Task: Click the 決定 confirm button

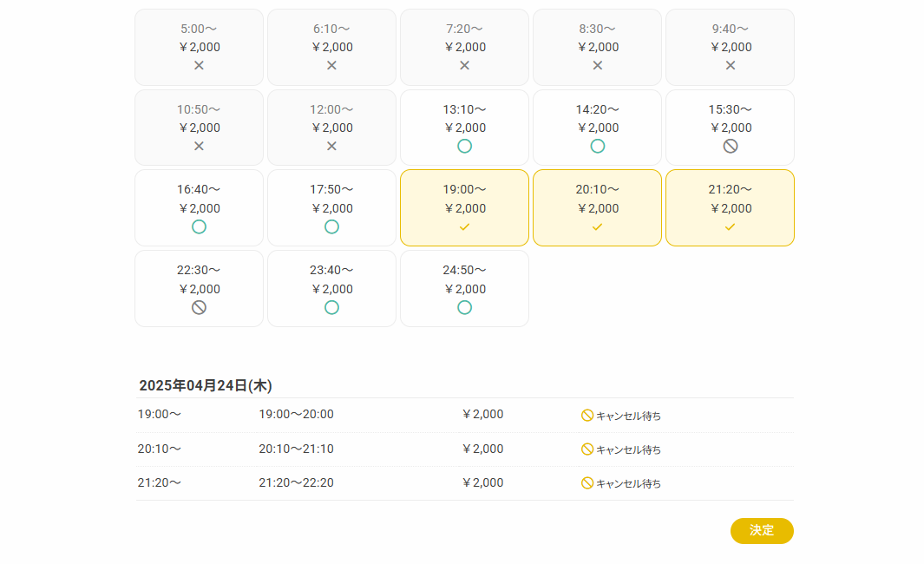Action: coord(762,530)
